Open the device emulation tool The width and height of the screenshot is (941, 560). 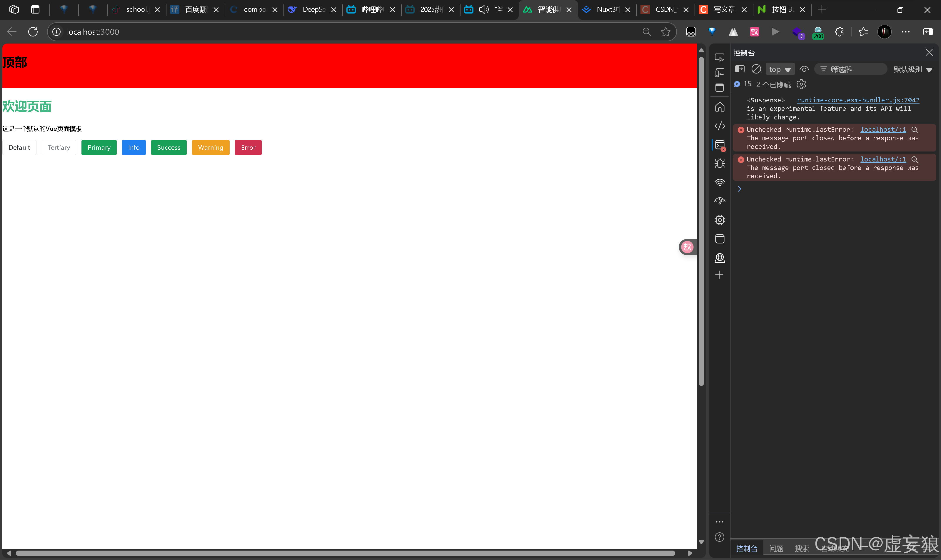pos(719,72)
